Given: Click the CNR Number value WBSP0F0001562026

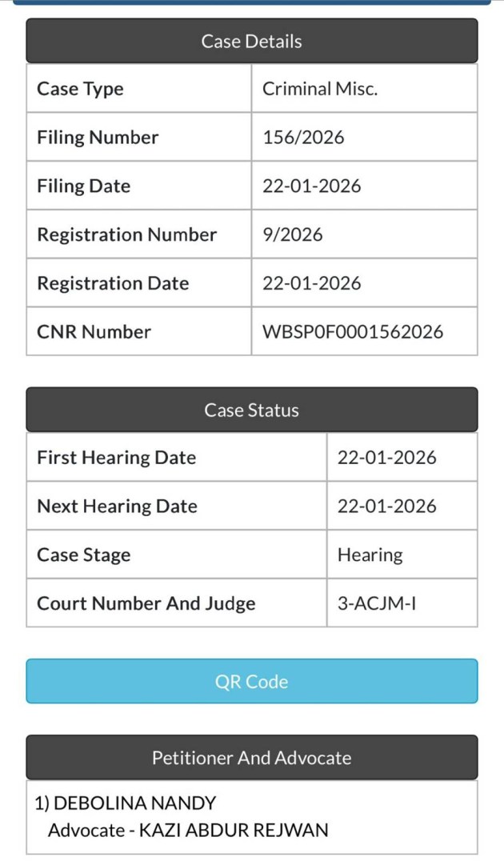Looking at the screenshot, I should [x=353, y=331].
